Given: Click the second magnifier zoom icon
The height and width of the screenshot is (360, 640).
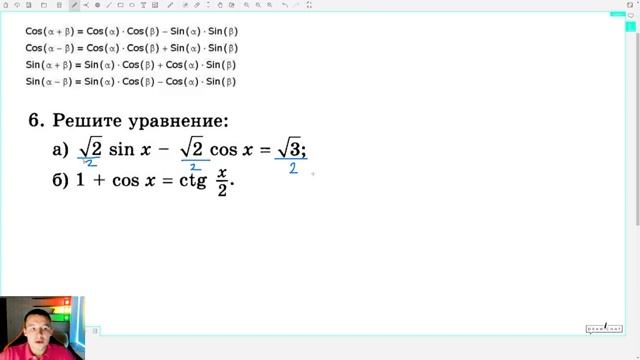Looking at the screenshot, I should pyautogui.click(x=258, y=5).
